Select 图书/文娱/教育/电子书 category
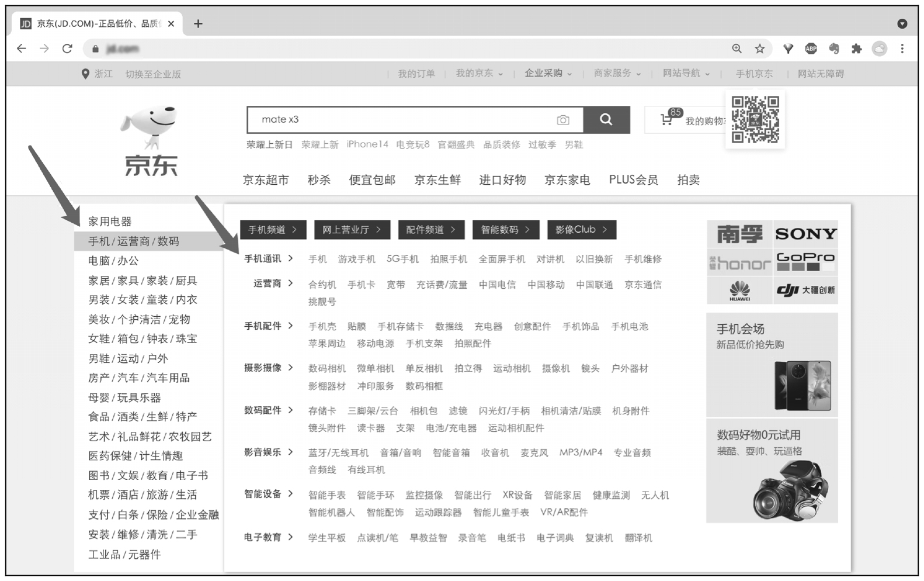The width and height of the screenshot is (924, 581). pyautogui.click(x=148, y=476)
